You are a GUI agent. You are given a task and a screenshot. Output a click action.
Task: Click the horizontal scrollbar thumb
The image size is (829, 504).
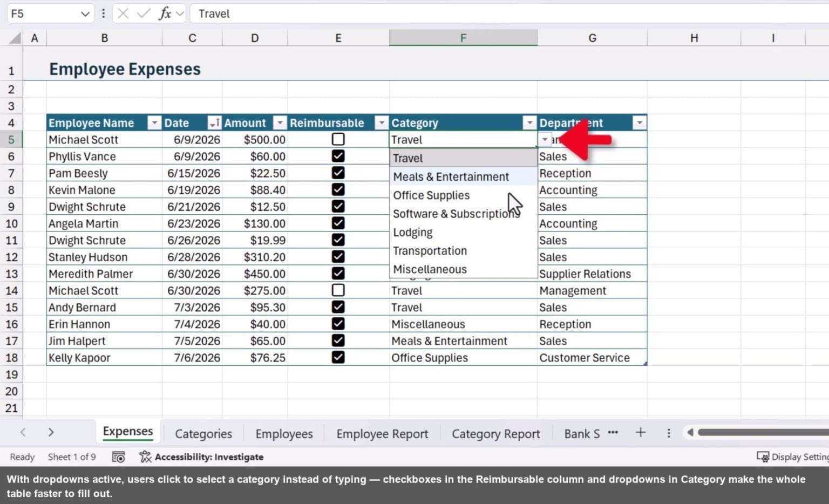pos(763,432)
